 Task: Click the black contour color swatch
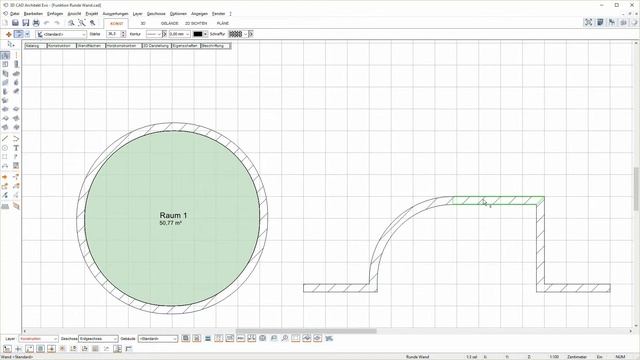tap(198, 34)
